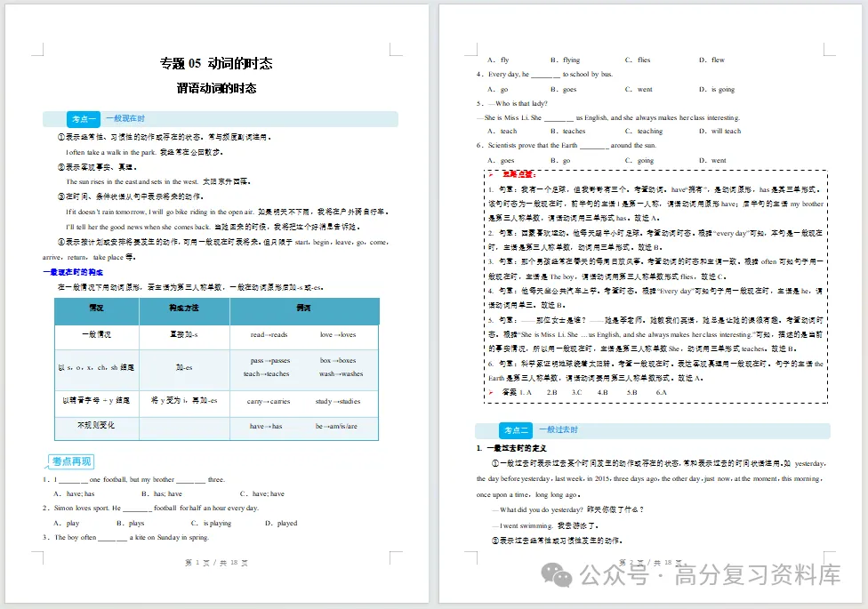
Task: Choose option C. flies
Action: point(638,60)
